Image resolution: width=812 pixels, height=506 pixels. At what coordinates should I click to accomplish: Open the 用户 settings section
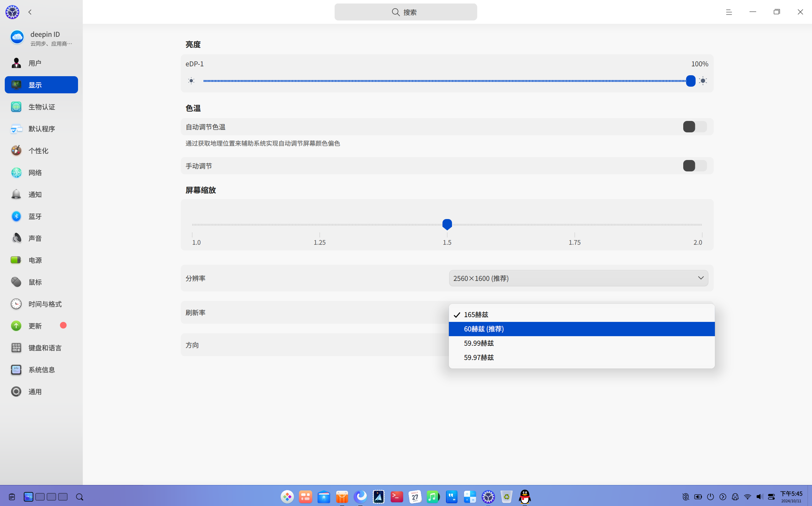click(41, 63)
